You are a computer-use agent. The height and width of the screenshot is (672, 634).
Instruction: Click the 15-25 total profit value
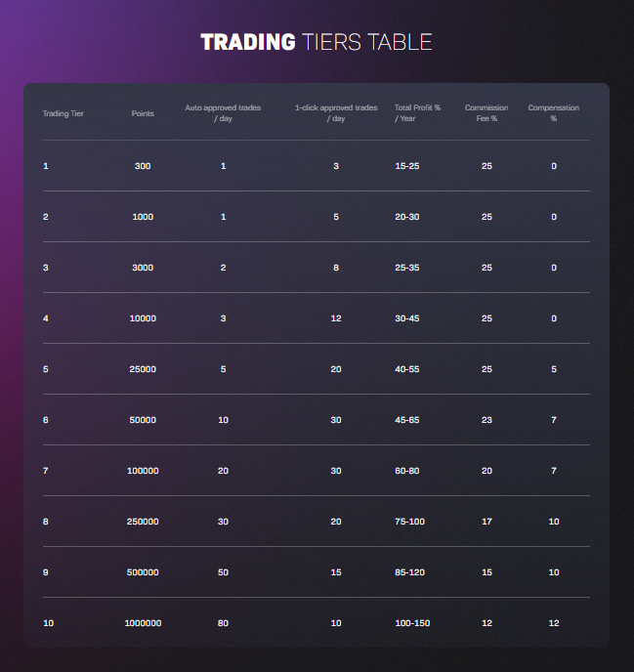(407, 166)
